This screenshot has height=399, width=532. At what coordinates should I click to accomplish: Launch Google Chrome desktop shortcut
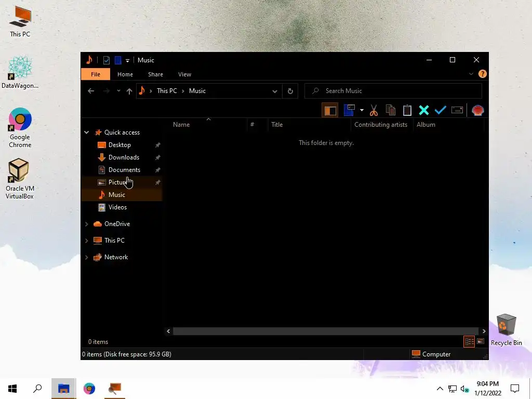[x=20, y=128]
